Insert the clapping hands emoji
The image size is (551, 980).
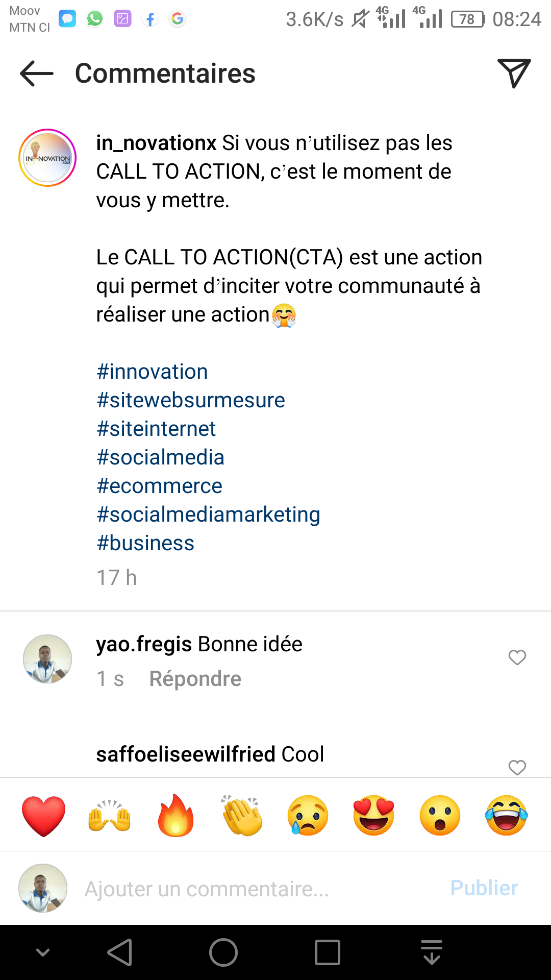click(242, 816)
